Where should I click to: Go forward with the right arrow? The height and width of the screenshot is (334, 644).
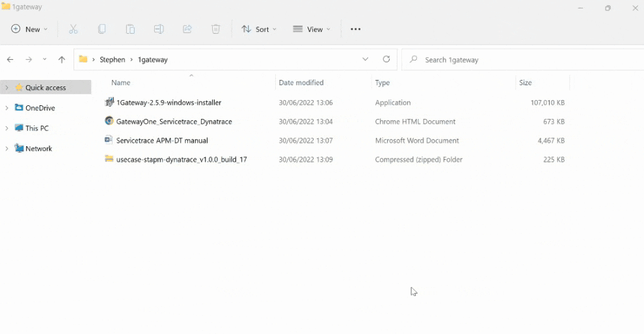[x=29, y=60]
